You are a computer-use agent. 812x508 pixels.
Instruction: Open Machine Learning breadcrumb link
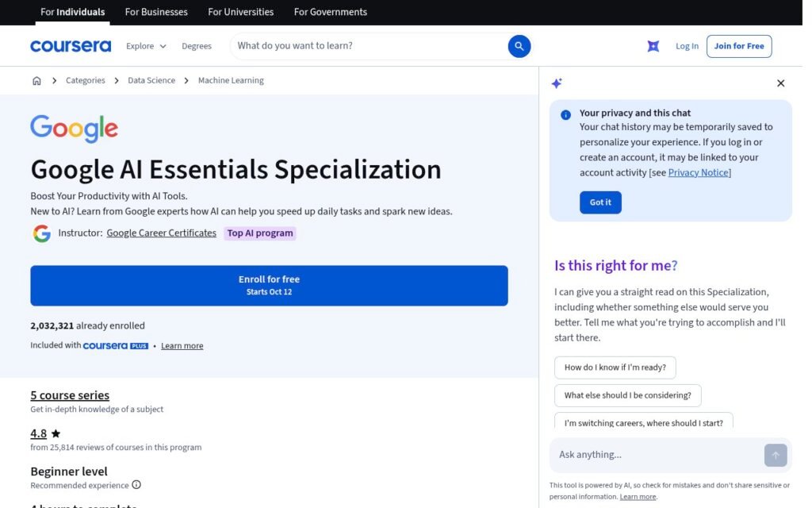[231, 80]
